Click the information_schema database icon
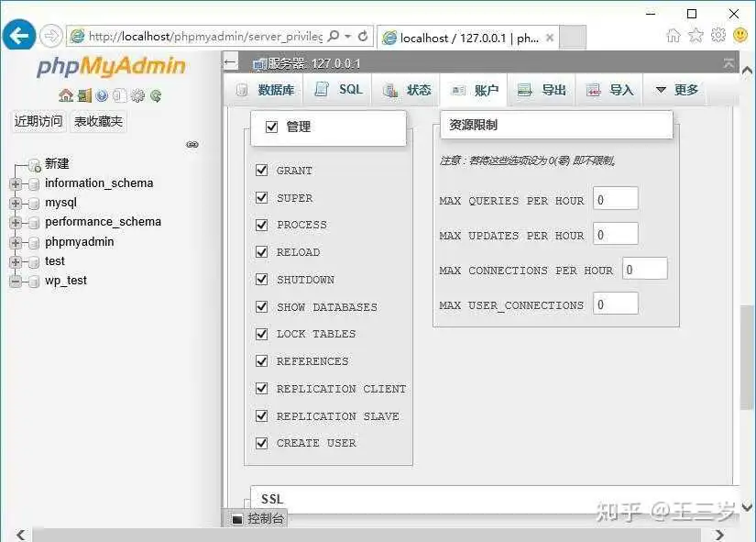The height and width of the screenshot is (542, 756). [x=34, y=184]
